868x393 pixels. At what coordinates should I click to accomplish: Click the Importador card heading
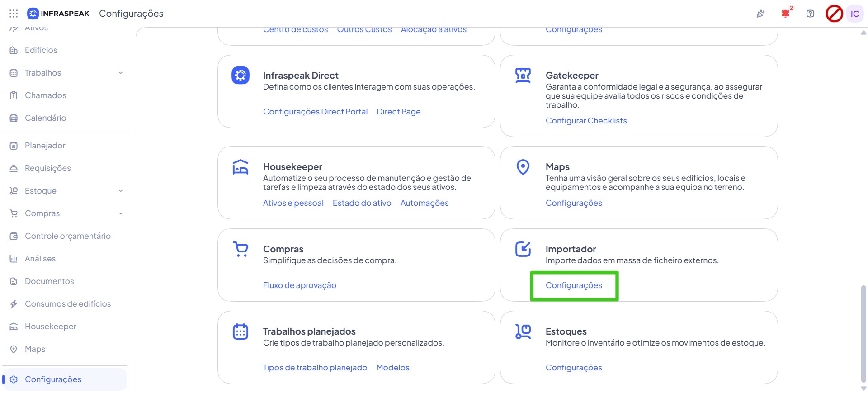[571, 249]
